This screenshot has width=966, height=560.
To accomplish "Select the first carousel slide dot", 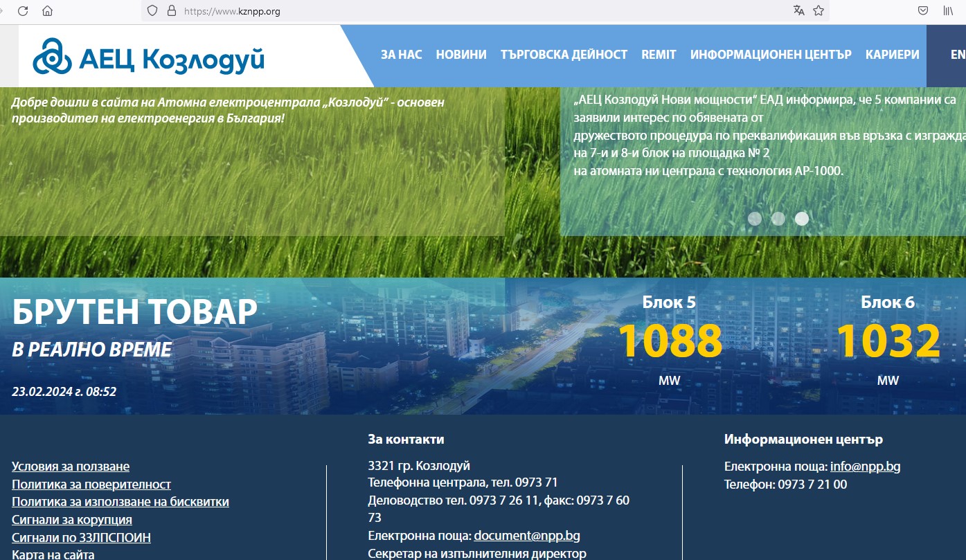I will click(755, 219).
